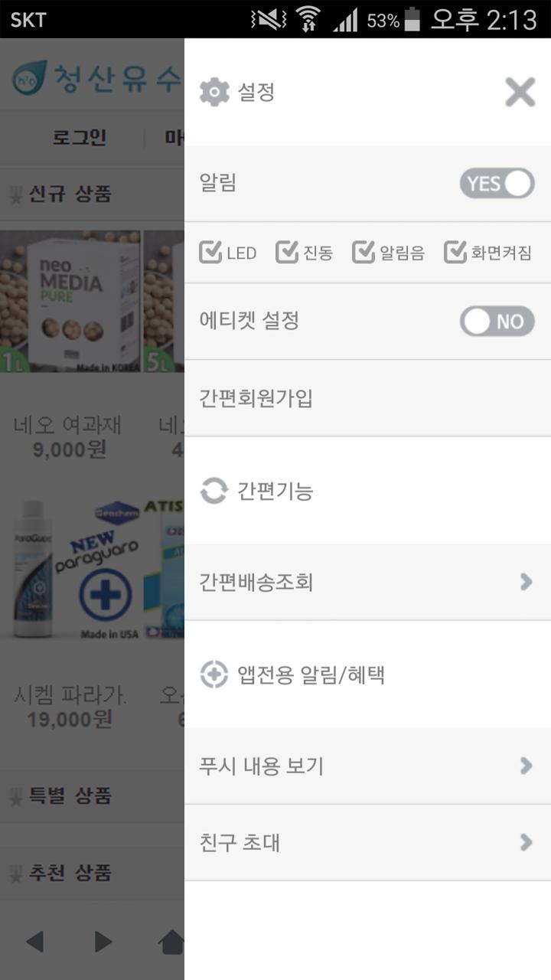Uncheck the 진동 checkbox
Viewport: 551px width, 980px height.
click(287, 251)
